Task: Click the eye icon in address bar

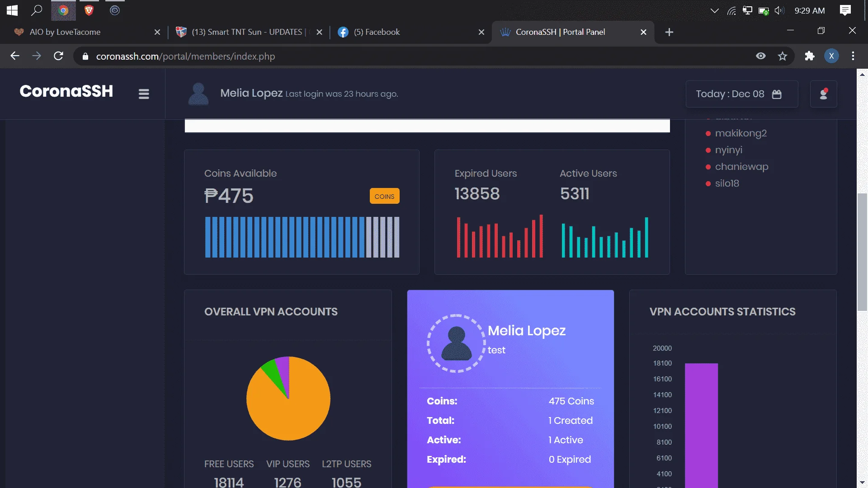Action: (x=761, y=56)
